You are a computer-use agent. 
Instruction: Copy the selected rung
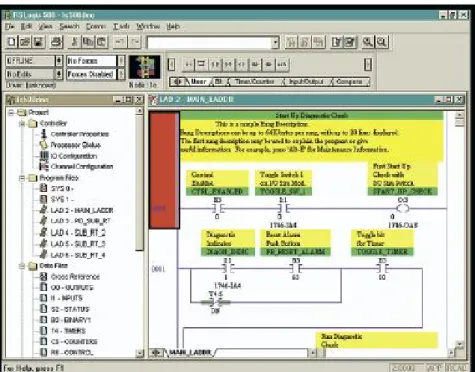point(88,42)
